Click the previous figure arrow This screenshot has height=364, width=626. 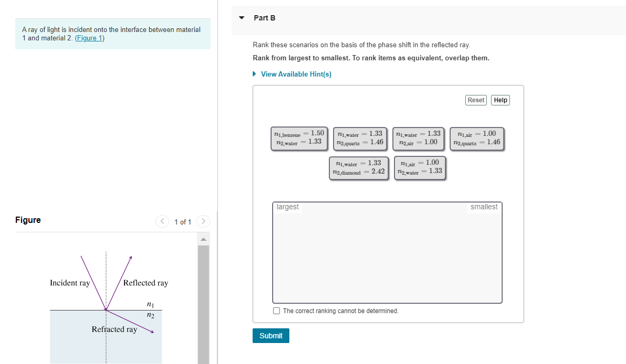(162, 221)
